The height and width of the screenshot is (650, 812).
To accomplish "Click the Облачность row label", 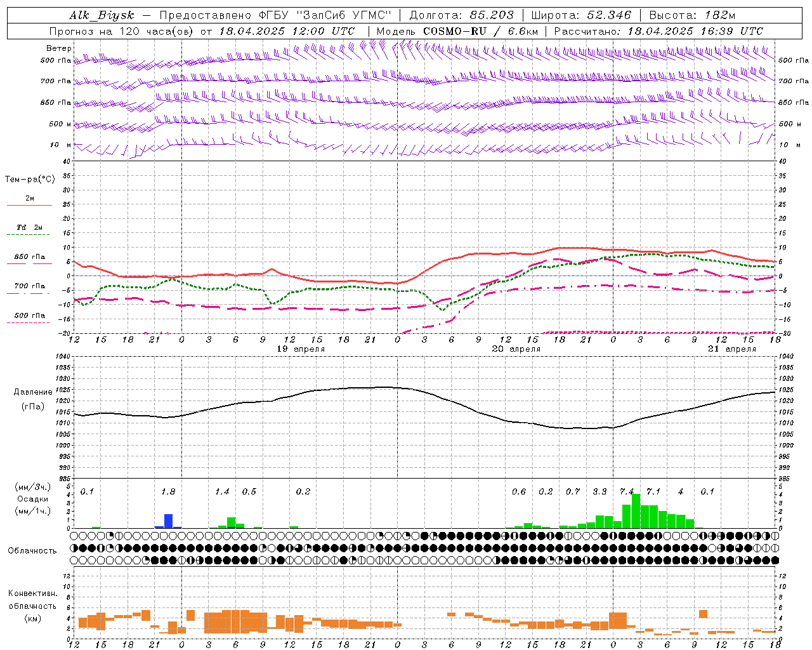I will pyautogui.click(x=32, y=550).
